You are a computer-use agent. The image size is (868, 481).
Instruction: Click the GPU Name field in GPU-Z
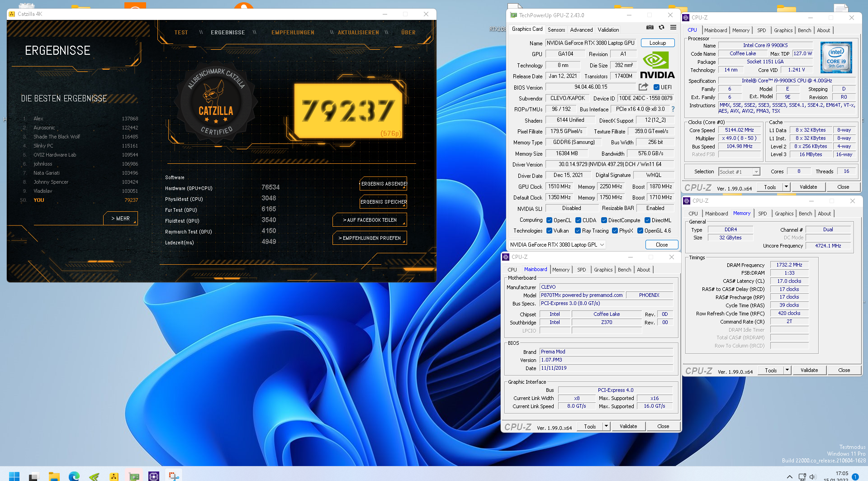[x=591, y=43]
